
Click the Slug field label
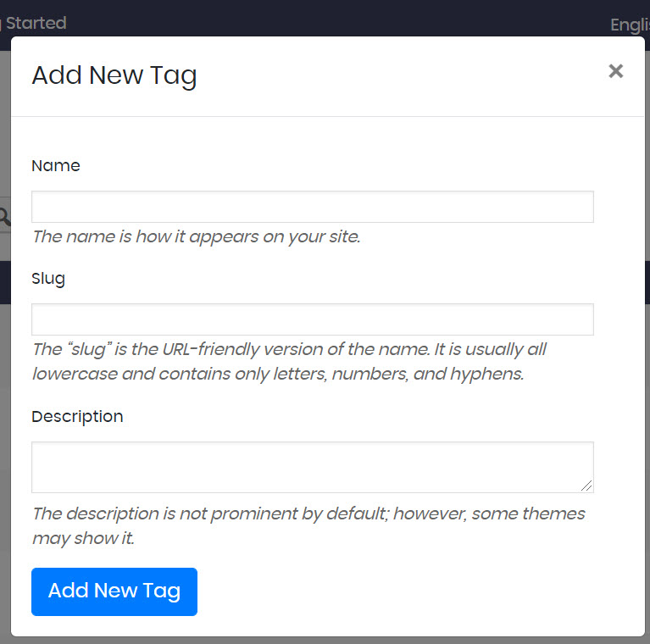pos(48,279)
